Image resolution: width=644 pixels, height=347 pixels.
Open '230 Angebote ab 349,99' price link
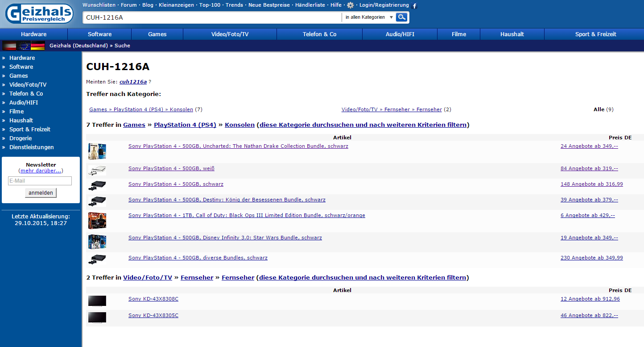click(x=592, y=258)
